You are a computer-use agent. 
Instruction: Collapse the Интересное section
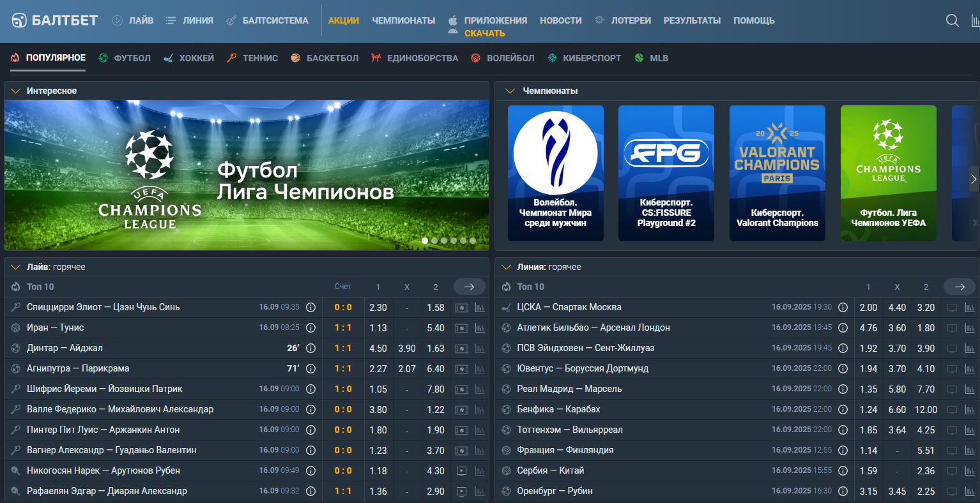tap(16, 91)
